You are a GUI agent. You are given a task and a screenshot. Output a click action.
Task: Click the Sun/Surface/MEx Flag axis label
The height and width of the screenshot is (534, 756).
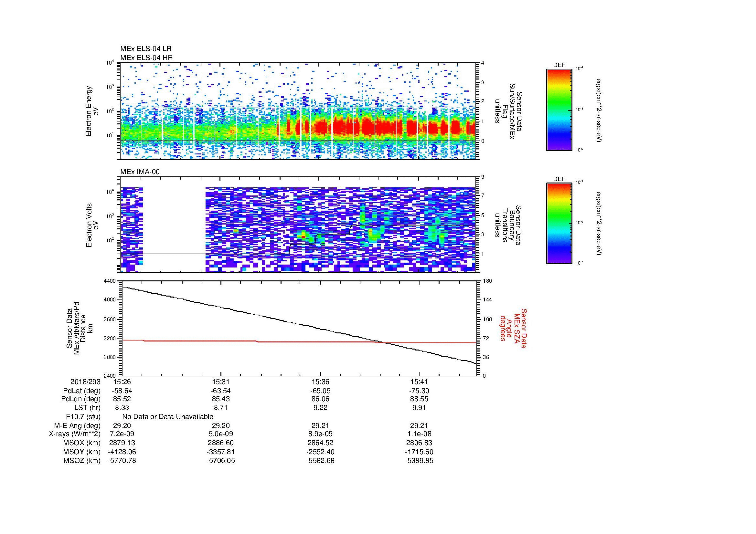(508, 111)
